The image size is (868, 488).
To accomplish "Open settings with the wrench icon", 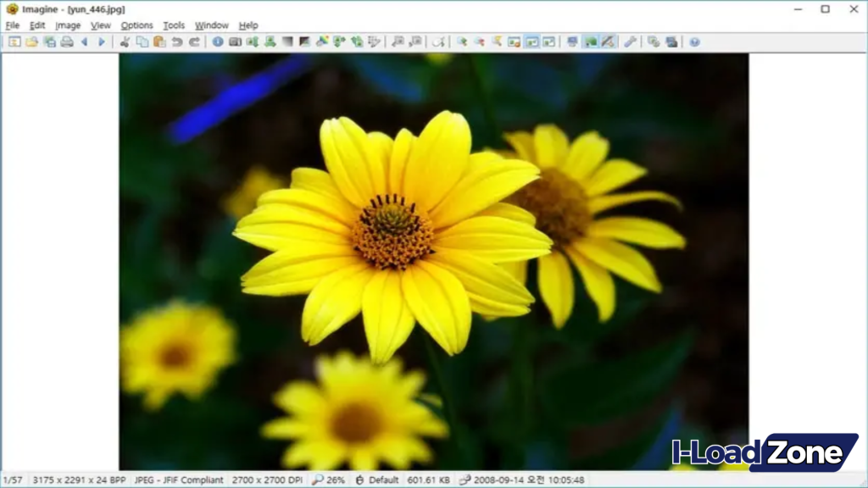I will [x=630, y=42].
